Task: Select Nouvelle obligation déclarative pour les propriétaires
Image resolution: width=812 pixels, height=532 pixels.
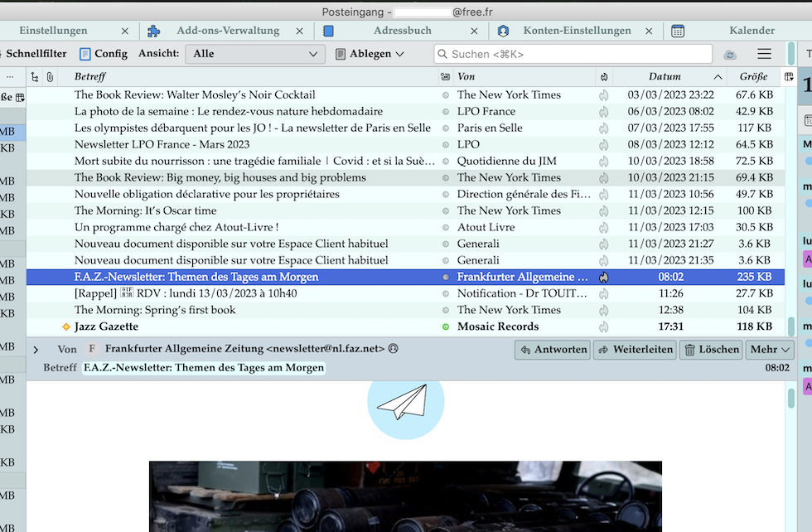Action: pyautogui.click(x=405, y=194)
